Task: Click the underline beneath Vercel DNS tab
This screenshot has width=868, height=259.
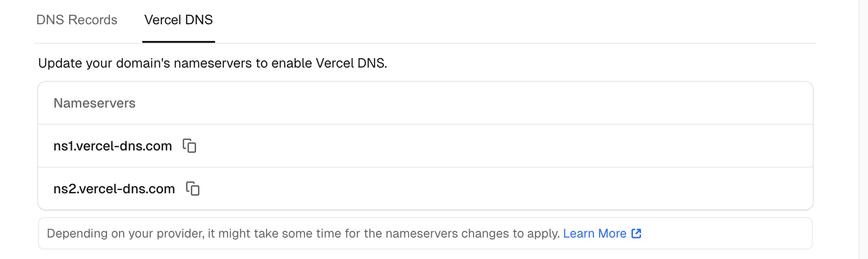Action: point(178,41)
